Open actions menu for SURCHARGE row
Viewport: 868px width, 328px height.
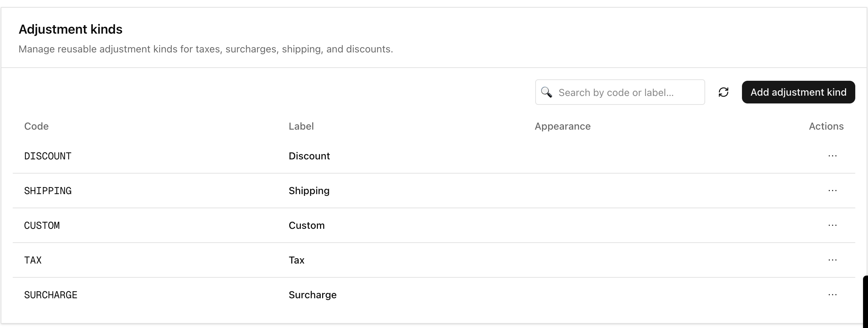(x=832, y=295)
